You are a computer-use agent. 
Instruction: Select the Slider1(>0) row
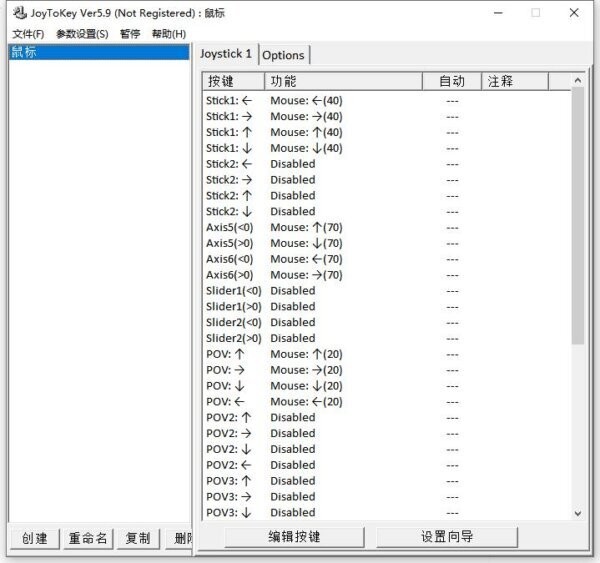(x=386, y=307)
